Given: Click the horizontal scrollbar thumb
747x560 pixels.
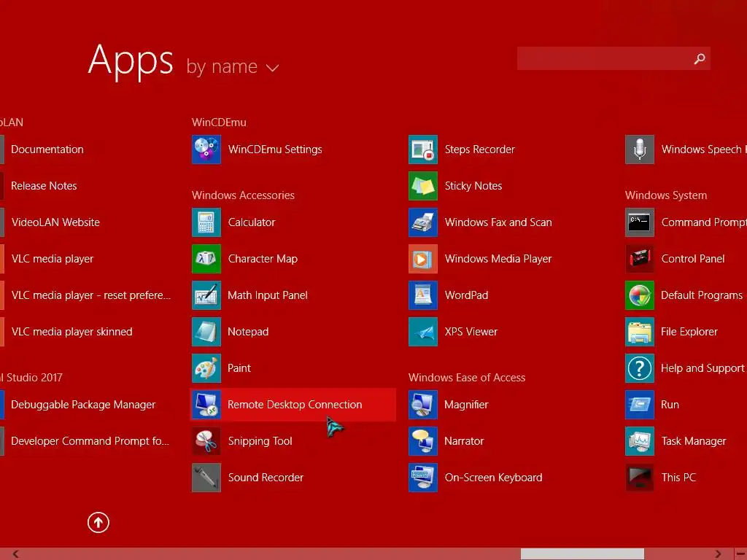Looking at the screenshot, I should tap(582, 554).
